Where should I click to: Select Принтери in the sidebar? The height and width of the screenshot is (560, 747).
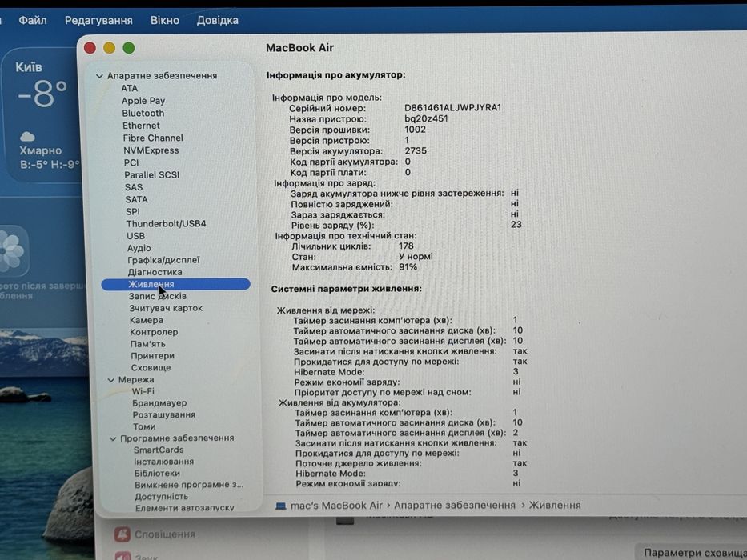coord(152,356)
